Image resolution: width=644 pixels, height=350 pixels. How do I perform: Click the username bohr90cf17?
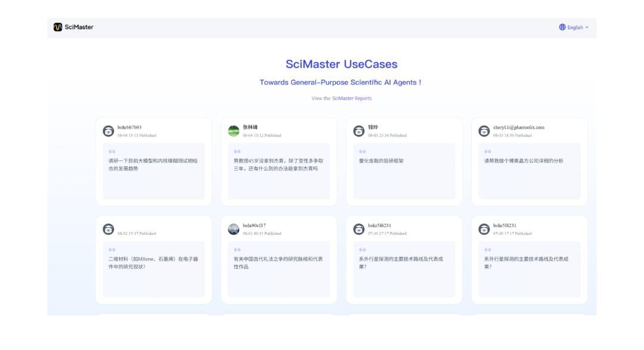pos(255,225)
